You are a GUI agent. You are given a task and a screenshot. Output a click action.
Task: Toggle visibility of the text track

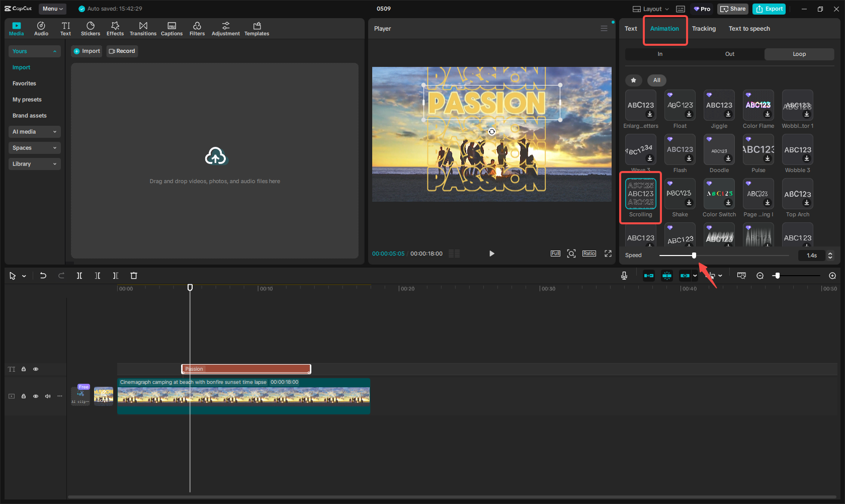[36, 369]
